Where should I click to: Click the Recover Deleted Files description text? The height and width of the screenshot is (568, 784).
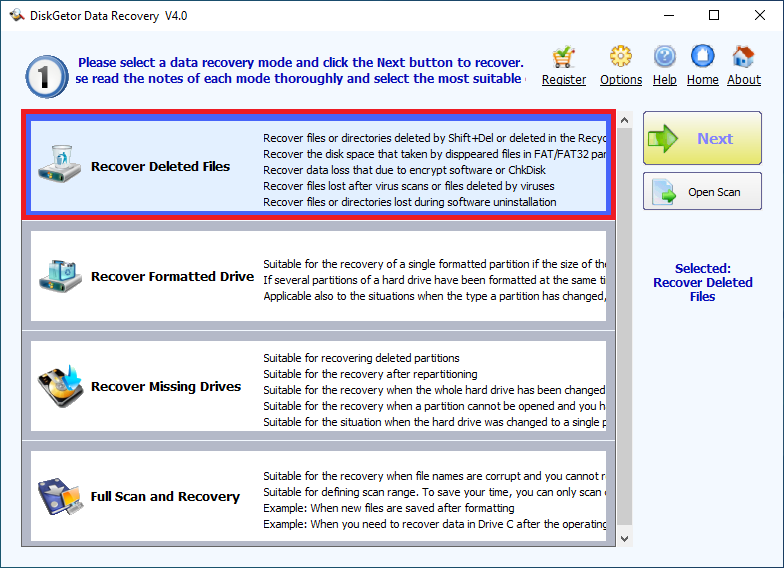click(x=432, y=170)
